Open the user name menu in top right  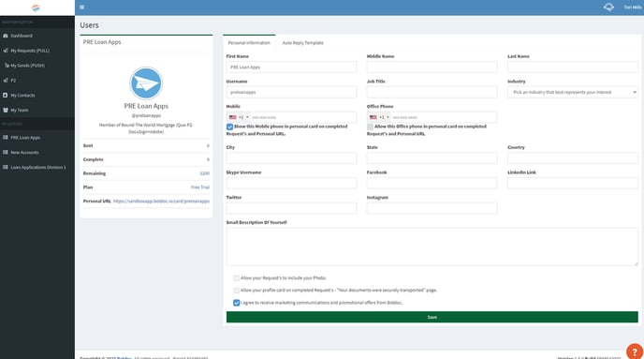click(633, 7)
